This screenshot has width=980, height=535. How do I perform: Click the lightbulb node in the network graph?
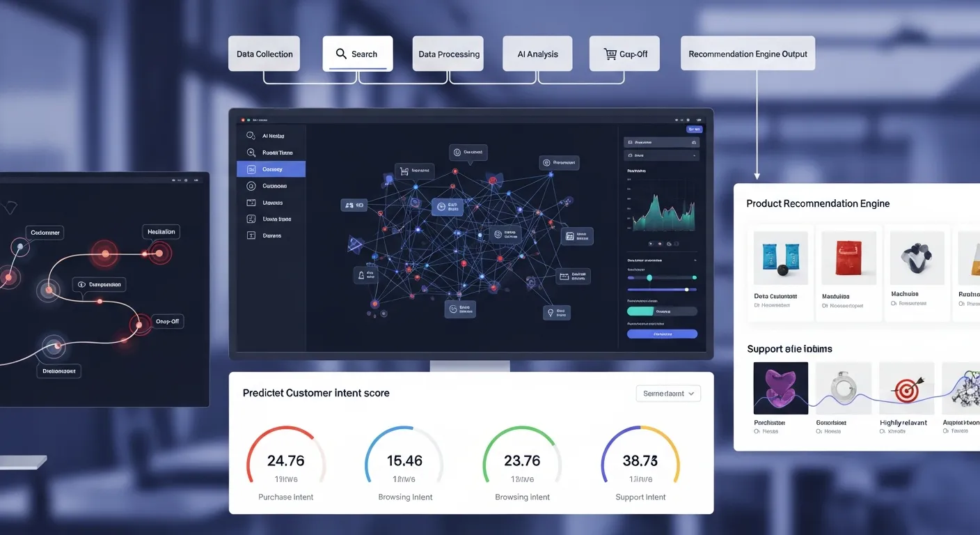[551, 313]
